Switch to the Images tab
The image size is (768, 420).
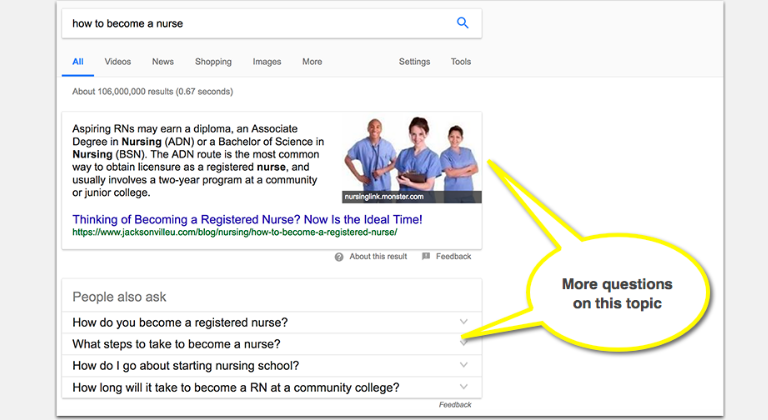(x=267, y=62)
